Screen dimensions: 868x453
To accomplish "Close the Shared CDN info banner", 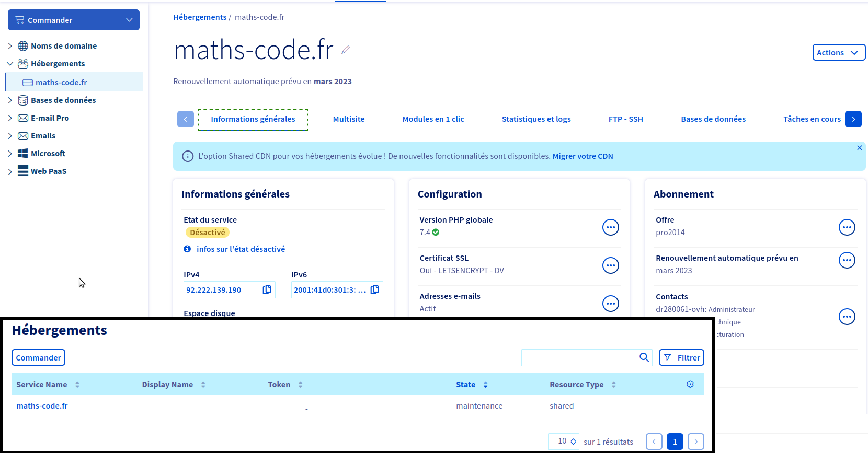I will pos(859,148).
